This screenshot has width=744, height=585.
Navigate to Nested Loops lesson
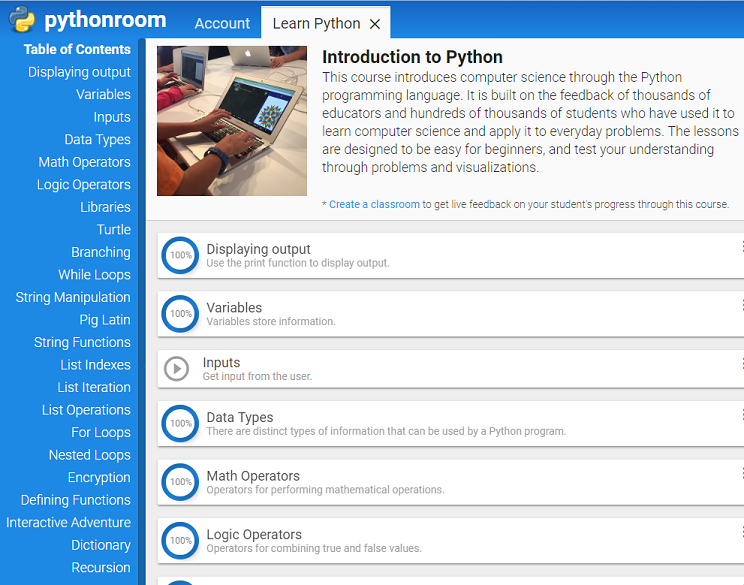coord(90,455)
